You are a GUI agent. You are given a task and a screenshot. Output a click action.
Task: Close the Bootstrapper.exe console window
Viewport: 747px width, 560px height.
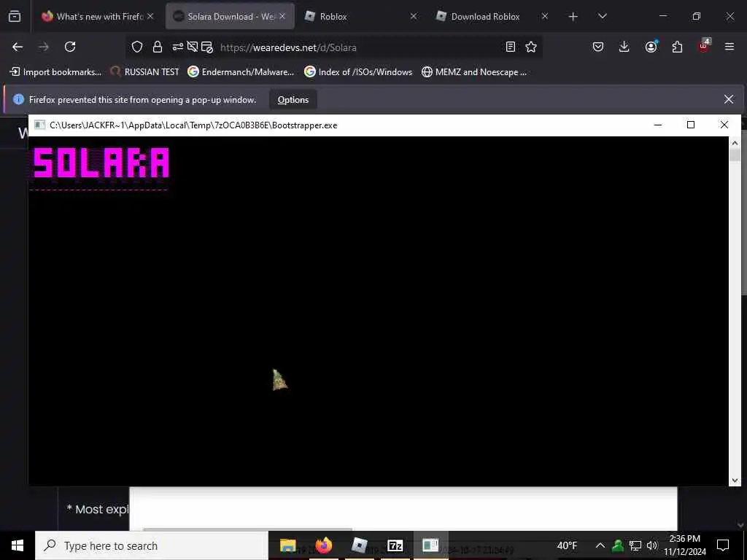724,125
